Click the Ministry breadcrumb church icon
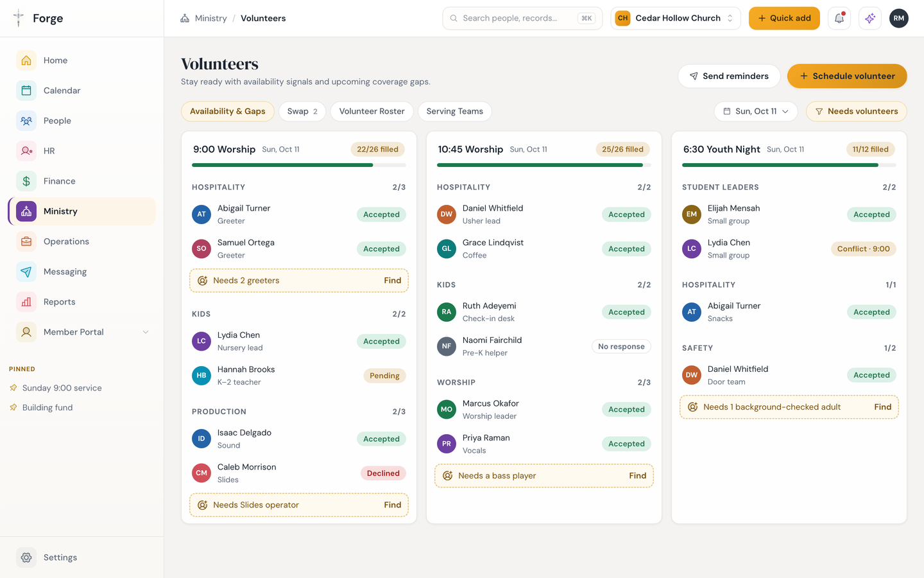Image resolution: width=924 pixels, height=578 pixels. (x=185, y=18)
